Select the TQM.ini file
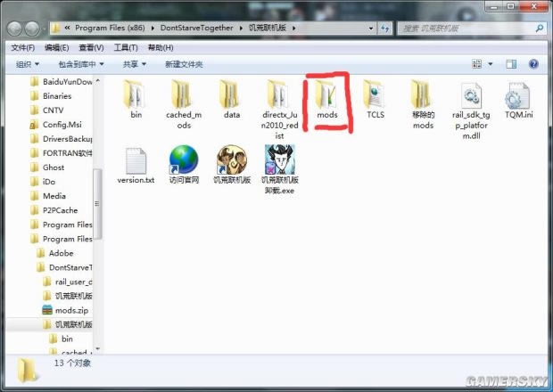The image size is (553, 392). point(518,99)
